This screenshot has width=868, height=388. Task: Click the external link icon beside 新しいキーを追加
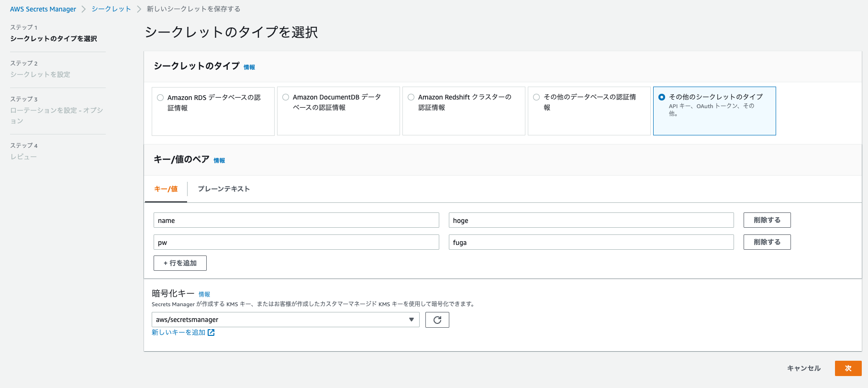(211, 332)
